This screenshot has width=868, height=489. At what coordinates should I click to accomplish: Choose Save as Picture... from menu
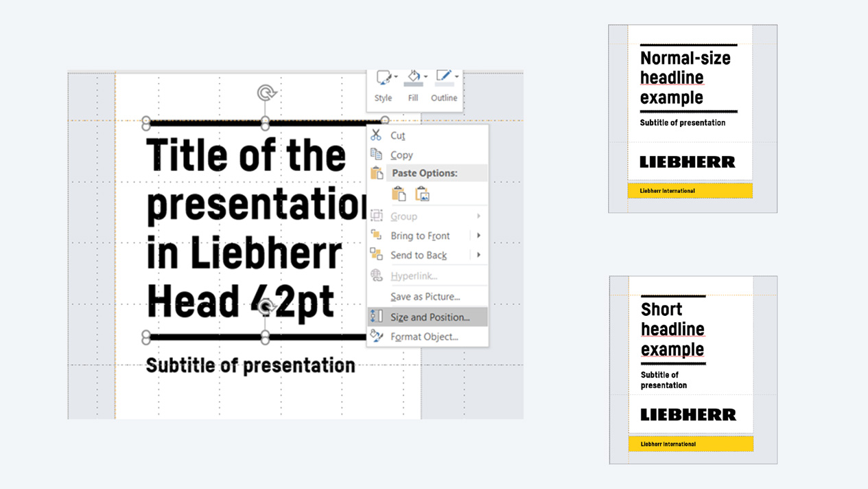425,297
